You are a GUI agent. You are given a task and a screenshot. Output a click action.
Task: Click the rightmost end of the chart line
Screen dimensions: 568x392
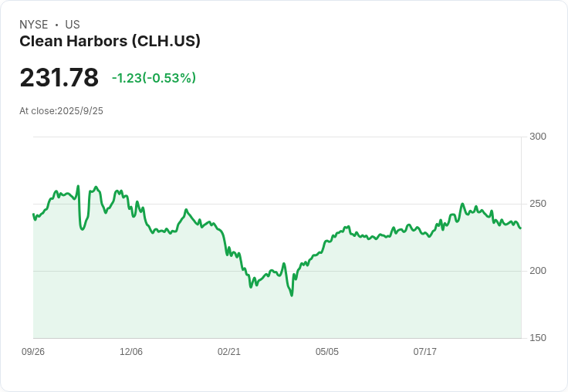[521, 228]
